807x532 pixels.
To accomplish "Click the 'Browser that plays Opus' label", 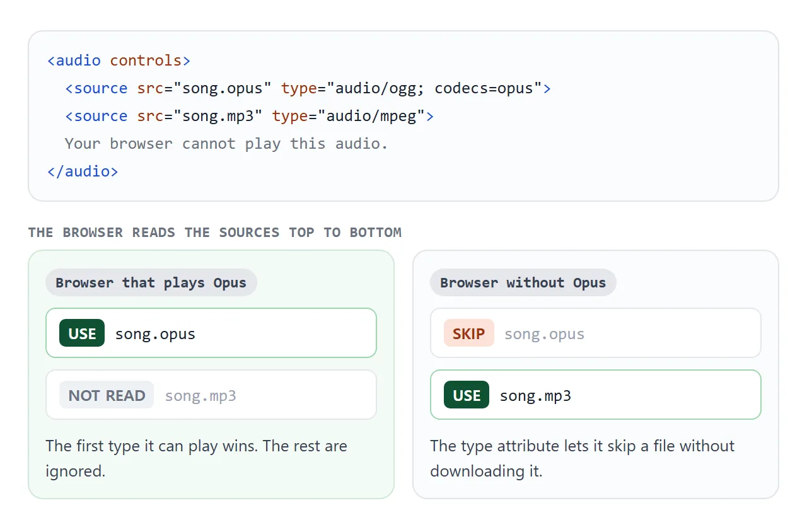I will pyautogui.click(x=151, y=282).
